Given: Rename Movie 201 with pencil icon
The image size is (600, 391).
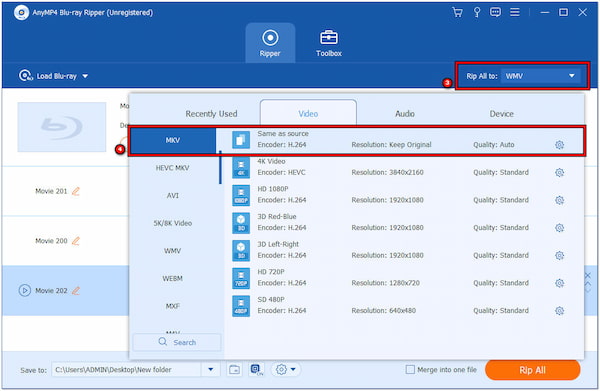Looking at the screenshot, I should 76,191.
